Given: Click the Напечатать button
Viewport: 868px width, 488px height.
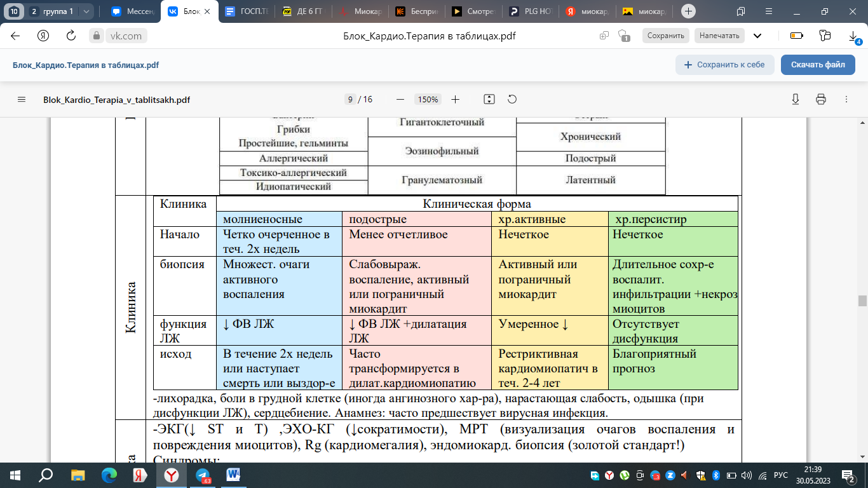Looking at the screenshot, I should [x=719, y=36].
